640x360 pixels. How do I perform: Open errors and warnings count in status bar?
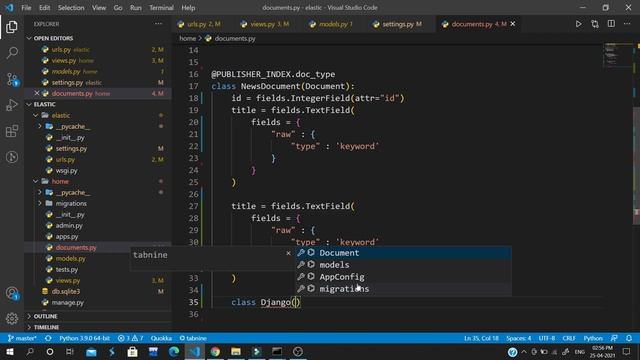pyautogui.click(x=131, y=338)
